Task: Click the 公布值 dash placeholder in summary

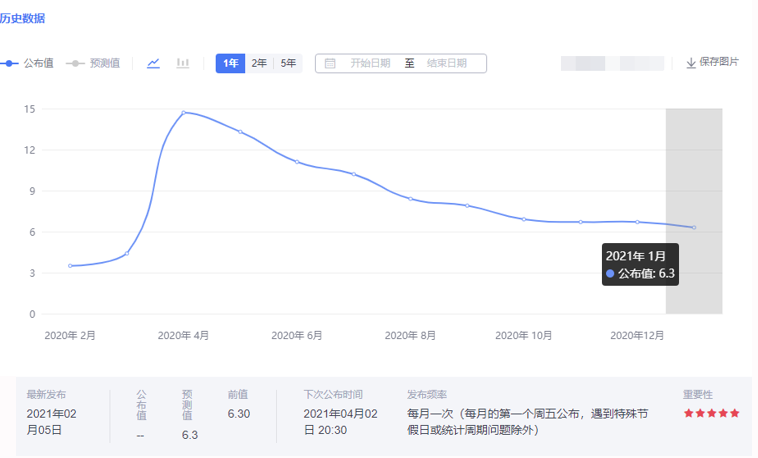Action: tap(140, 435)
